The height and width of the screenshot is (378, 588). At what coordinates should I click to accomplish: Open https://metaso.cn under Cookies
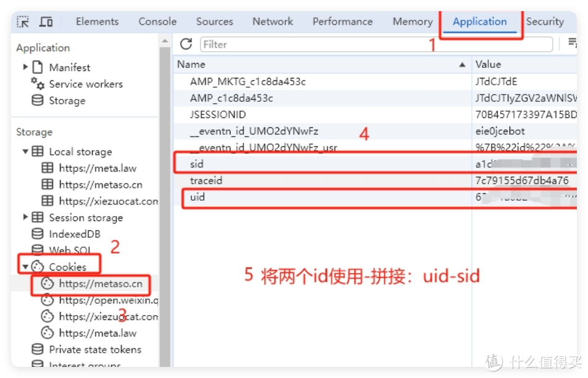click(x=101, y=283)
